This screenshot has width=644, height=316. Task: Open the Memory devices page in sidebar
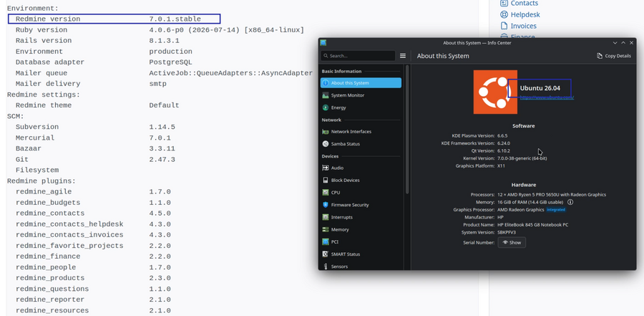pos(361,229)
